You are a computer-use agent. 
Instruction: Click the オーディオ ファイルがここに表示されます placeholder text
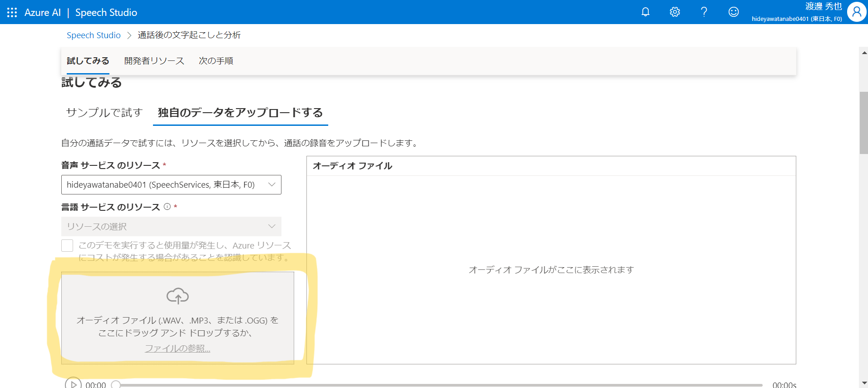[551, 270]
